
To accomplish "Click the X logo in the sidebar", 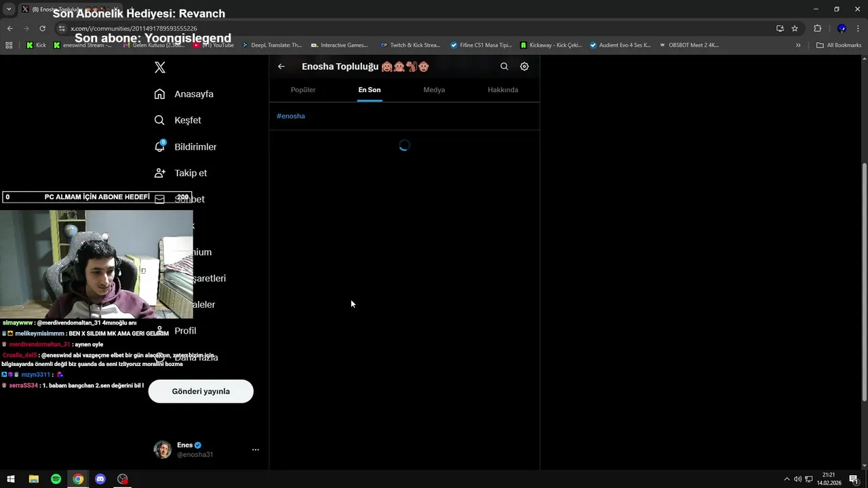I will 160,67.
